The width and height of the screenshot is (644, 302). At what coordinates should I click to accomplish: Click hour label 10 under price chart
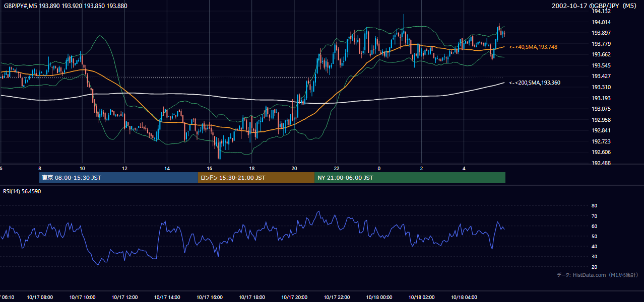coord(82,169)
